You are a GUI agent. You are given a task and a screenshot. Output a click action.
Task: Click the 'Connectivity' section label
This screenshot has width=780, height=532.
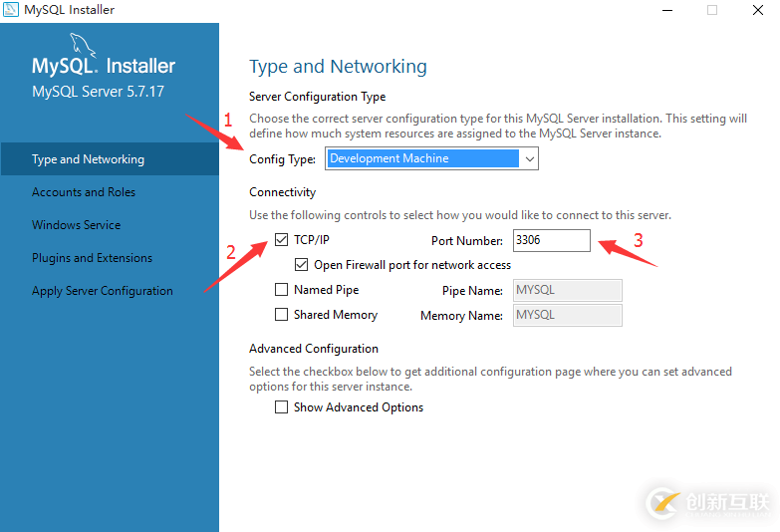pyautogui.click(x=283, y=192)
